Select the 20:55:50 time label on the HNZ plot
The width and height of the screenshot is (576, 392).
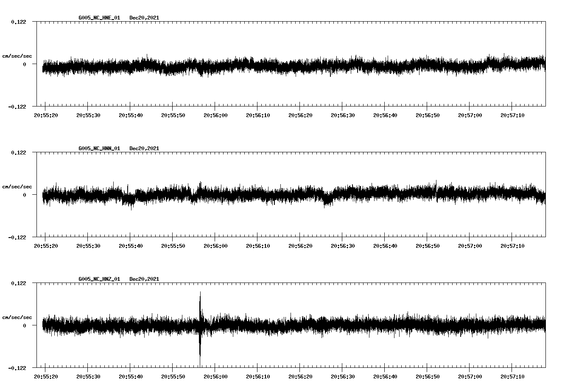pos(173,377)
